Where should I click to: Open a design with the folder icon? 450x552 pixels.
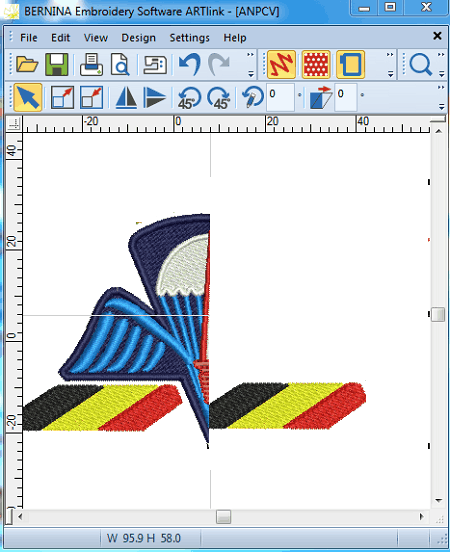pyautogui.click(x=27, y=64)
